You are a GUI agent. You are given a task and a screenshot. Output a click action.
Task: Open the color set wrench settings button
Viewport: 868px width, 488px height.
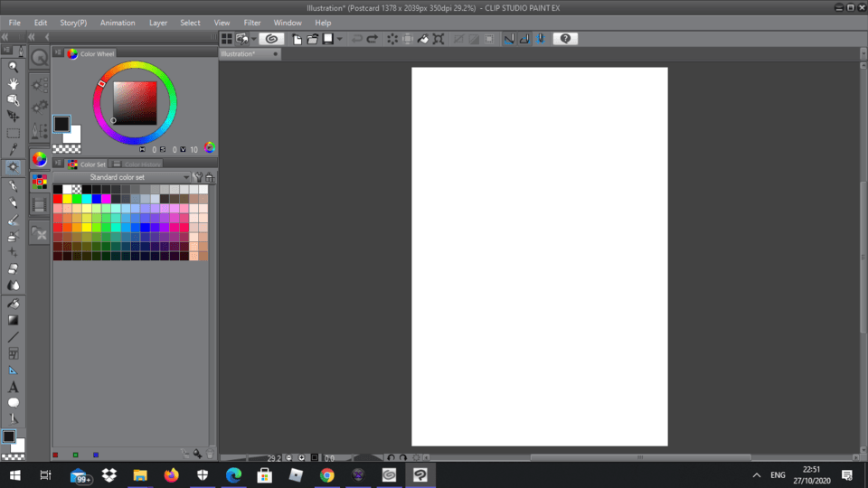click(198, 178)
